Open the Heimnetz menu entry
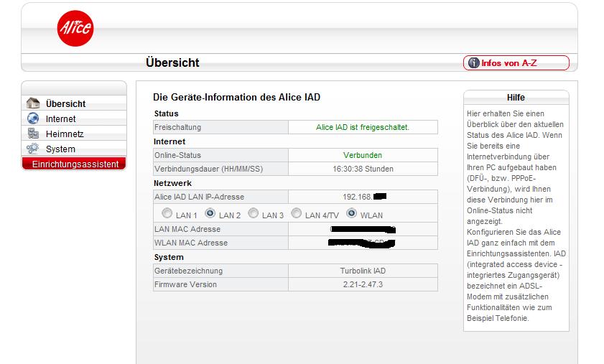 click(65, 134)
